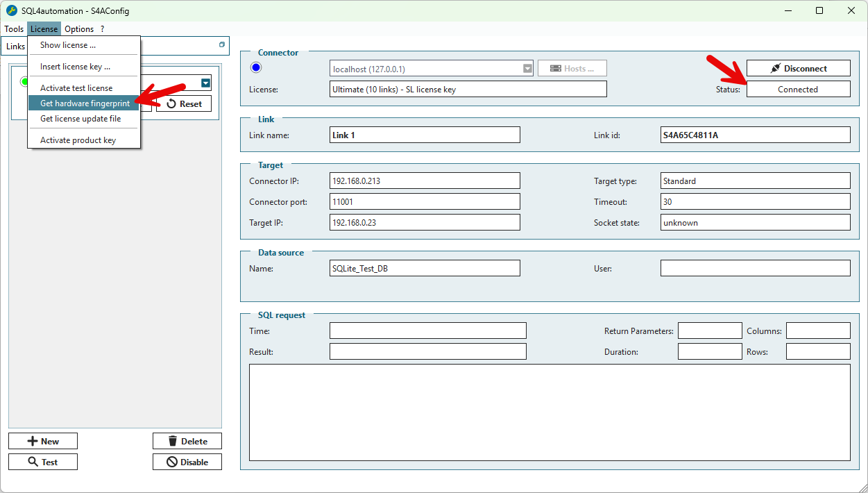Minimize the S4AConfig window
This screenshot has height=493, width=868.
[x=788, y=10]
